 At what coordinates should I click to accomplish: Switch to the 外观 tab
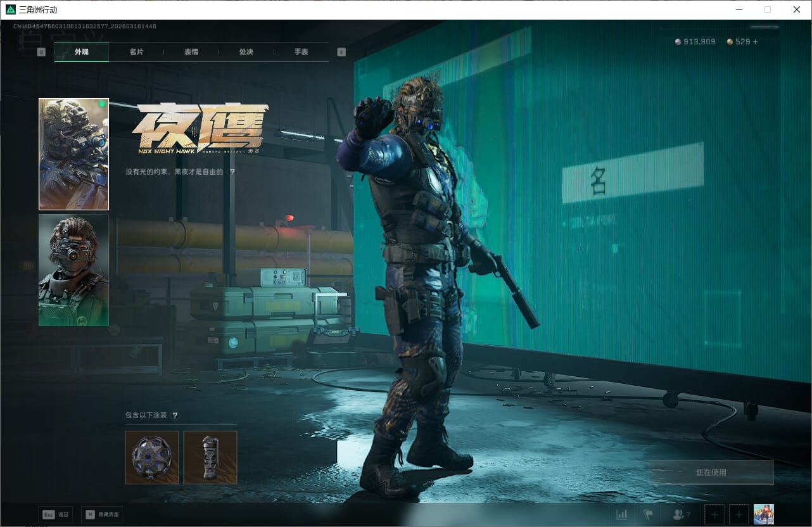82,52
